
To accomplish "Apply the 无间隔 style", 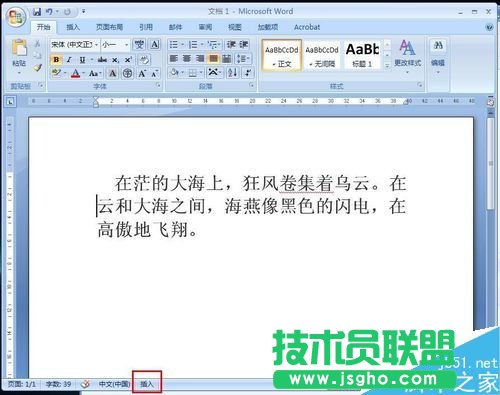I will 322,55.
